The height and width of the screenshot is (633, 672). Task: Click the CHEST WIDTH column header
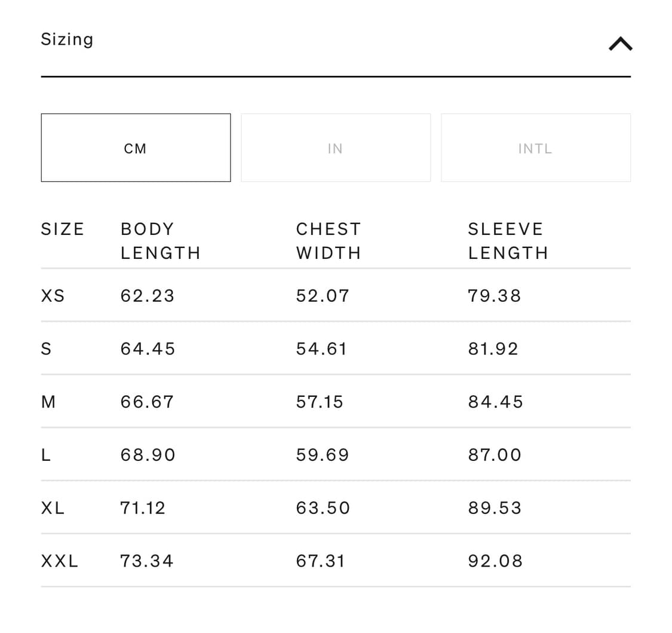329,241
